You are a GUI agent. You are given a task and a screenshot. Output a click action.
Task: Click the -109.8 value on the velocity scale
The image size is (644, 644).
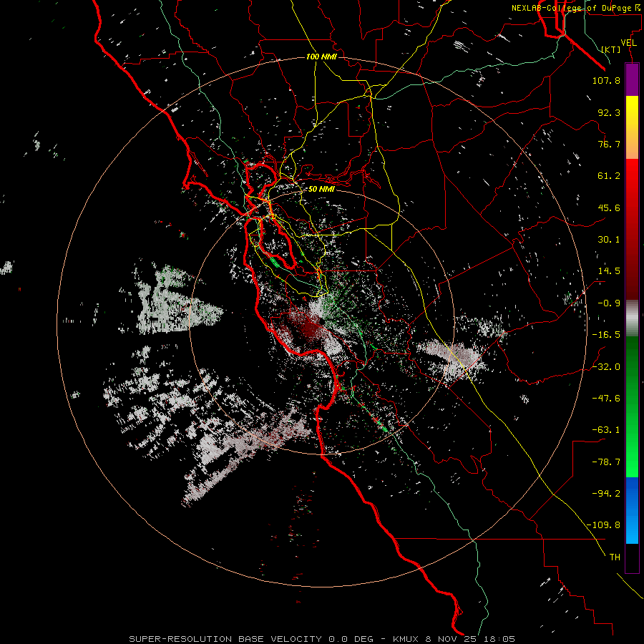(603, 525)
